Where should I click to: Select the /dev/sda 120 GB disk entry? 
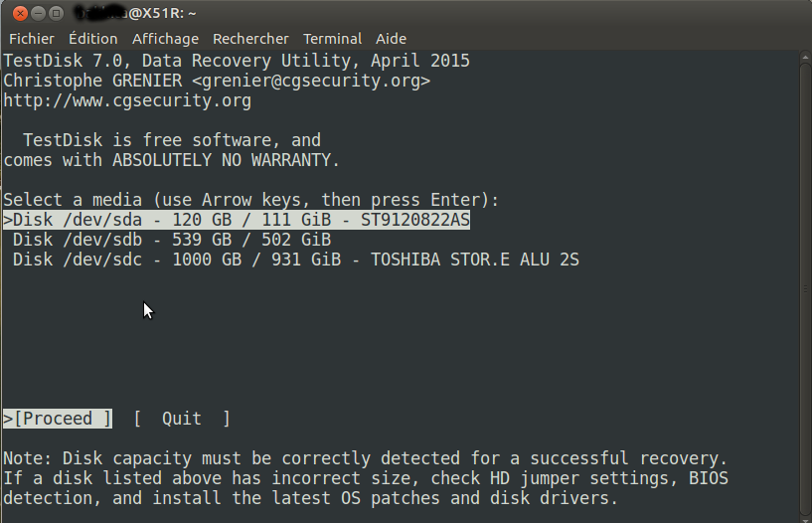237,220
